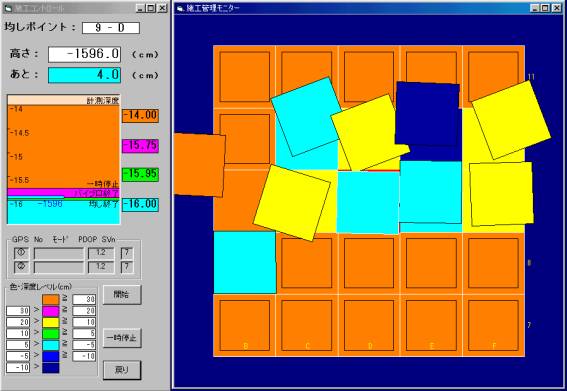Click the green swatch in color legend
This screenshot has width=567, height=391.
(51, 333)
